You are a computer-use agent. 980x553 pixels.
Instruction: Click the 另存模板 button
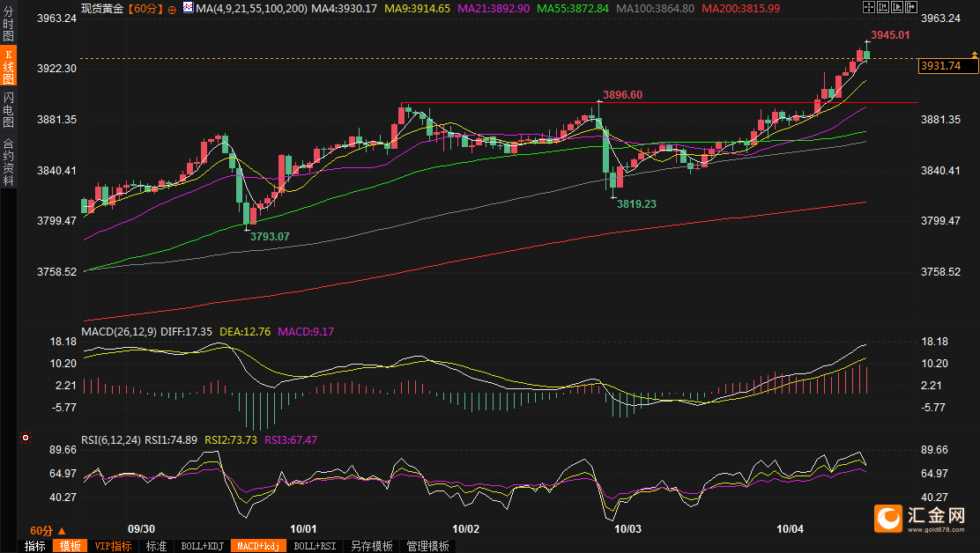(x=371, y=546)
